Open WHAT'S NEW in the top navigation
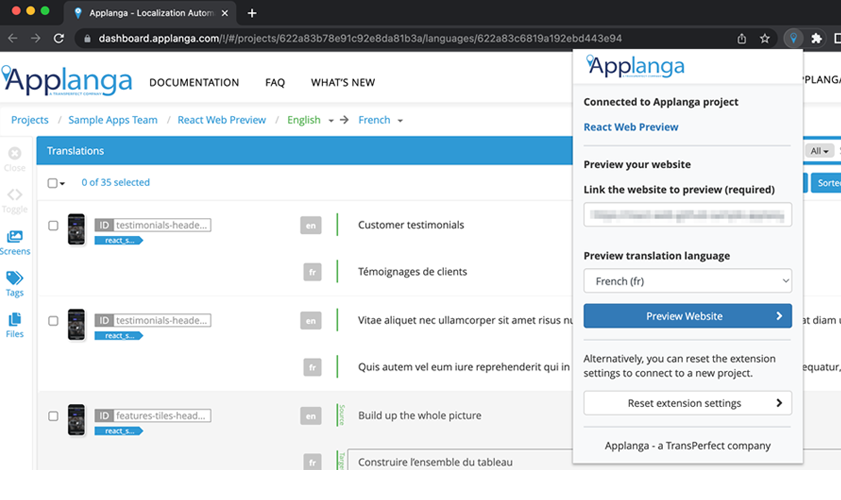Viewport: 841px width, 500px height. [x=343, y=83]
